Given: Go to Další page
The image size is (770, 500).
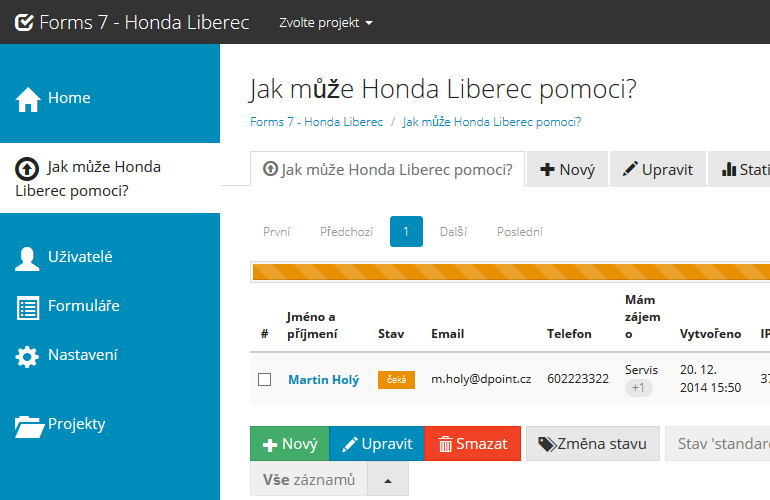Looking at the screenshot, I should [x=453, y=231].
